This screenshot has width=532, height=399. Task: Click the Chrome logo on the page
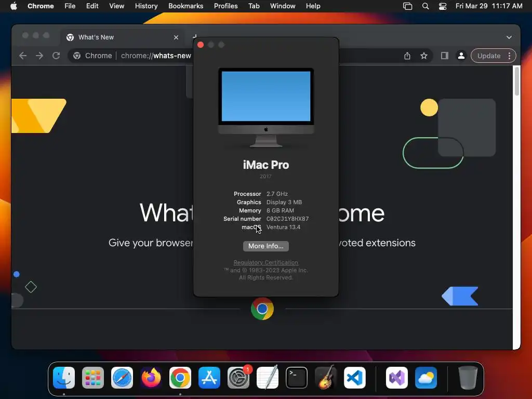[x=262, y=309]
